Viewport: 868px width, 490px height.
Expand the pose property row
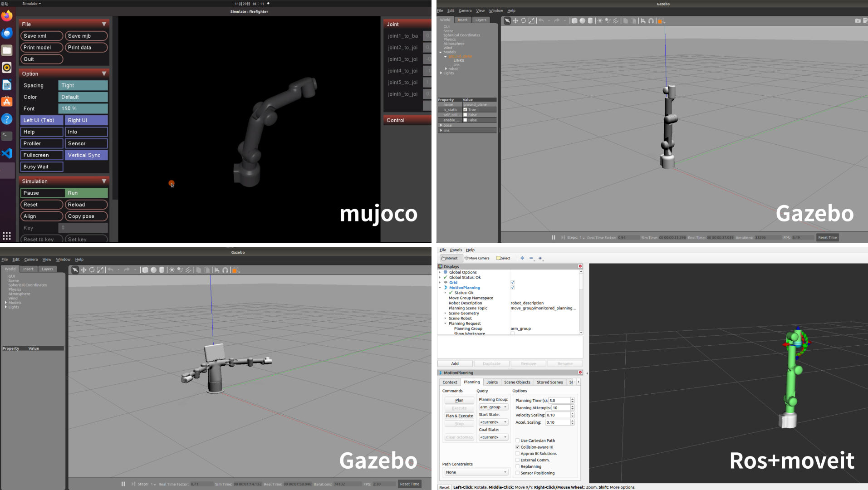tap(441, 125)
